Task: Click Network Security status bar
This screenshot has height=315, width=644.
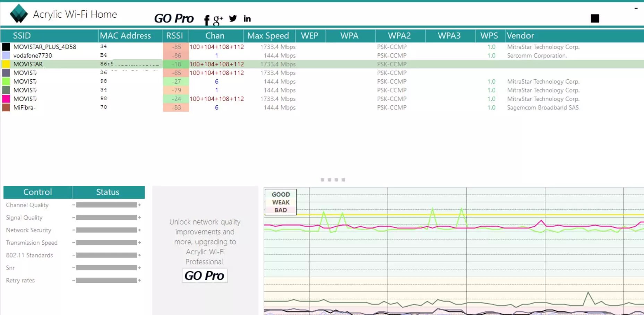Action: (106, 230)
